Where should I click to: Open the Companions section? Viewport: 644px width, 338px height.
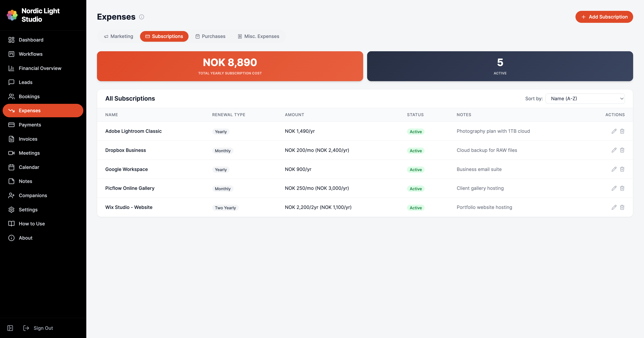(33, 195)
